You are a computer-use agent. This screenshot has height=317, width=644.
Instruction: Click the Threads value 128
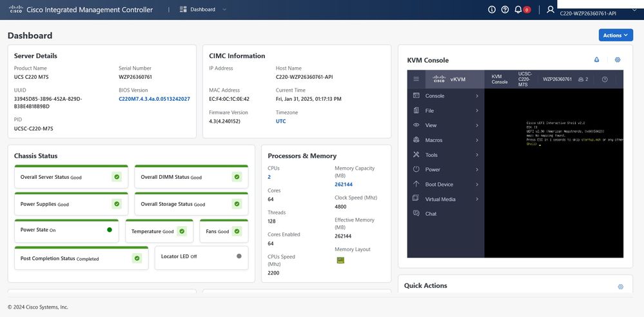(x=272, y=221)
